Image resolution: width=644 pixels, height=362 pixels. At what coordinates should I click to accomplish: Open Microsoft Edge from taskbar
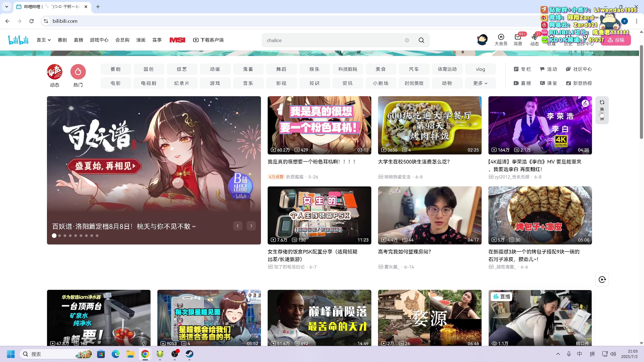coord(115,354)
